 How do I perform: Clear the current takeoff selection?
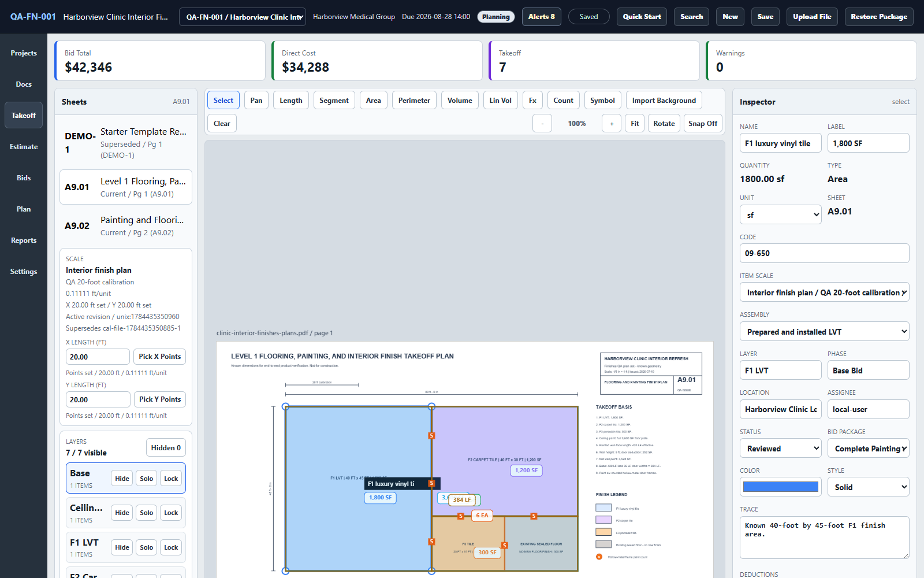tap(222, 124)
